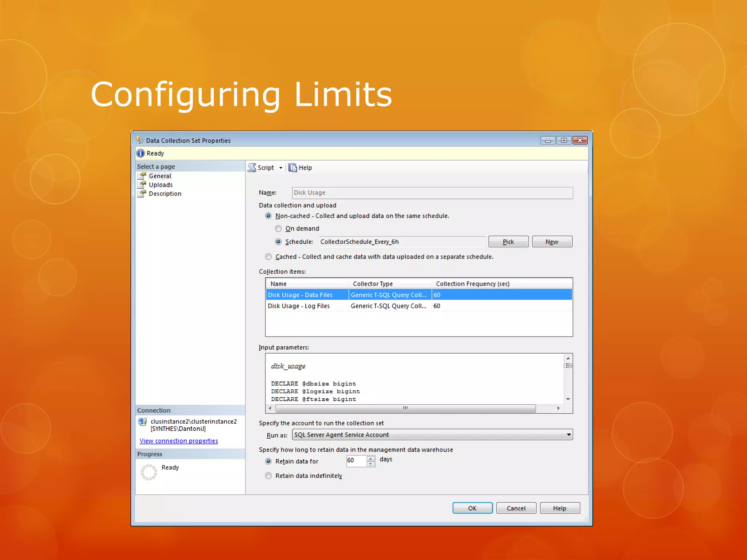
Task: Click the Name field showing Disk Usage
Action: (432, 193)
